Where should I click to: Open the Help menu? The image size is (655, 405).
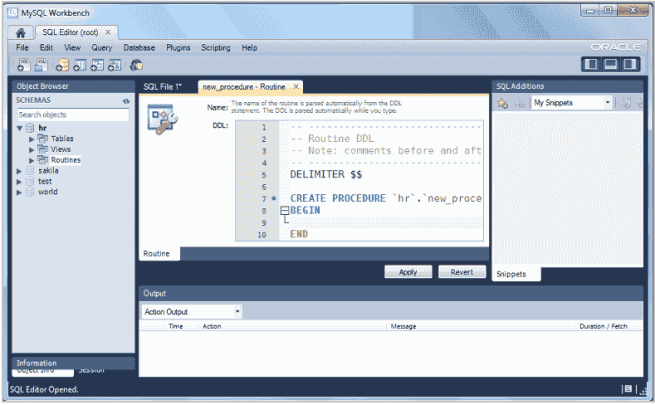click(249, 48)
